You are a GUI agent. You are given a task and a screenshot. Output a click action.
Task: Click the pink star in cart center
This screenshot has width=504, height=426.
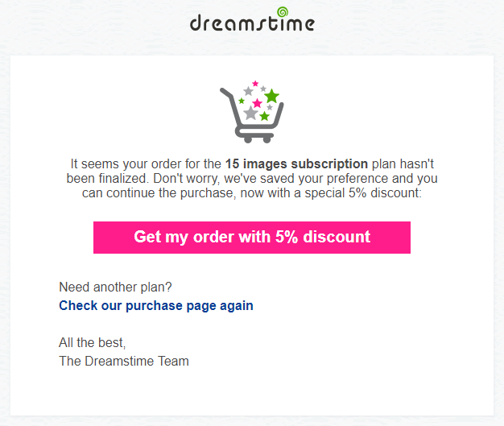[257, 103]
